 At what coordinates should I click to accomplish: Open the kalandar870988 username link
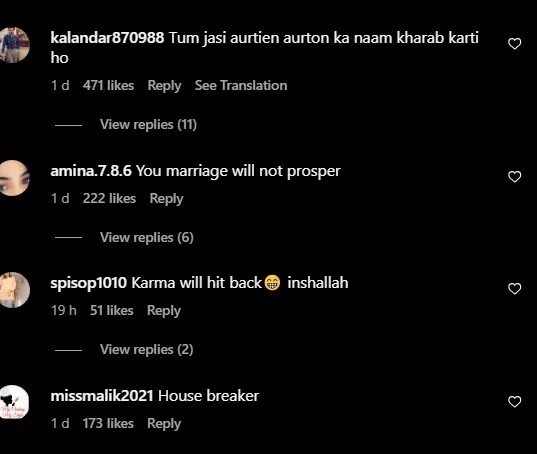pos(107,37)
